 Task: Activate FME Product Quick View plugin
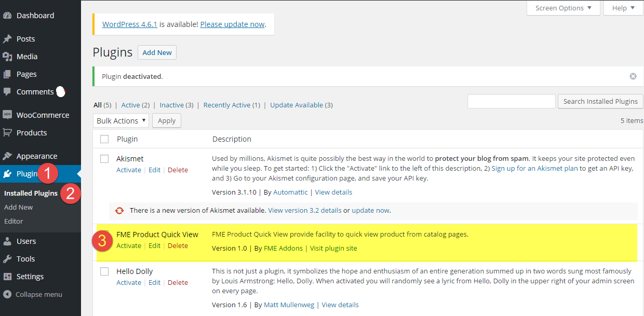tap(128, 245)
